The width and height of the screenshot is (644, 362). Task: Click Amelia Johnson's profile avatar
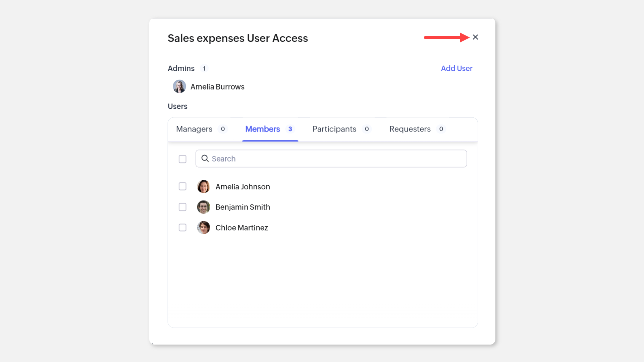point(204,186)
